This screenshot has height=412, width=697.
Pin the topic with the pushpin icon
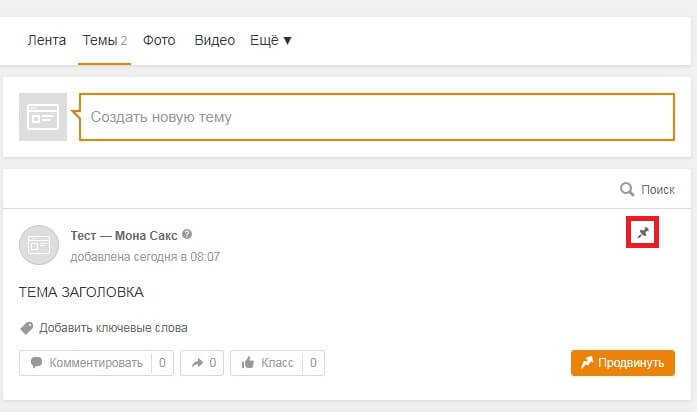[643, 233]
